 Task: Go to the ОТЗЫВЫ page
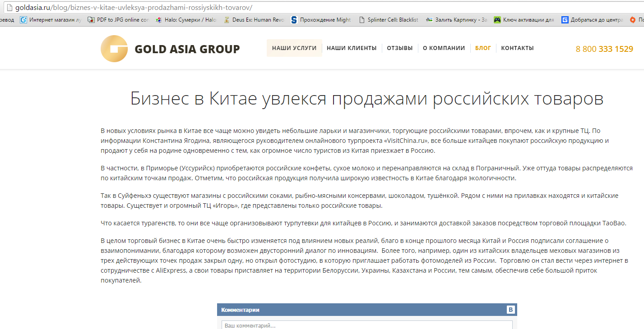point(400,48)
